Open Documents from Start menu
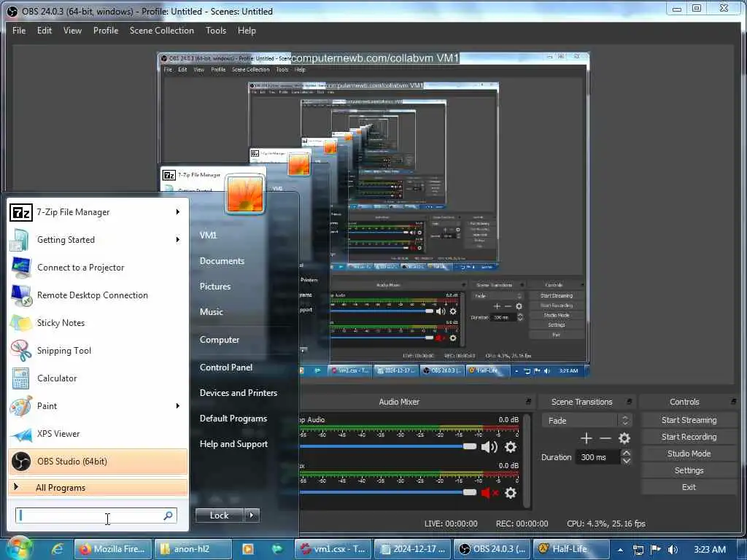747x560 pixels. 222,261
